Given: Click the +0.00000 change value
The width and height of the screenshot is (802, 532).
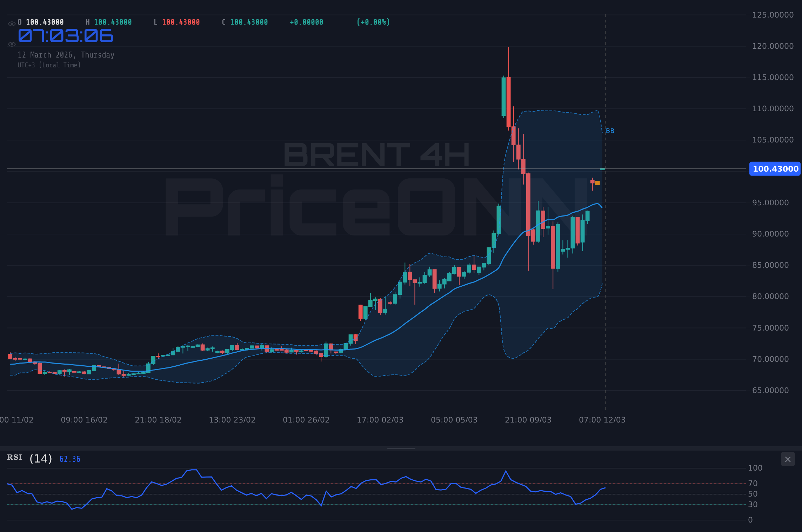Looking at the screenshot, I should [x=306, y=22].
